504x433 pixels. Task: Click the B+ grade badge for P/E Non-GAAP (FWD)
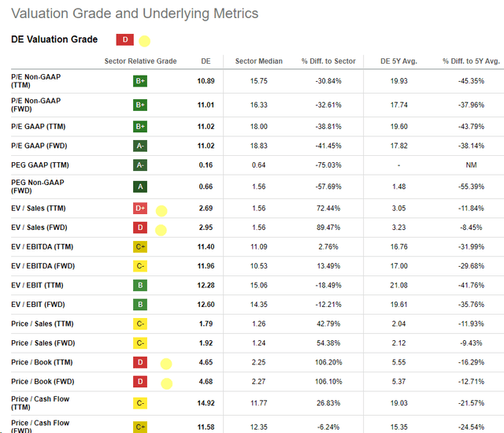point(140,105)
